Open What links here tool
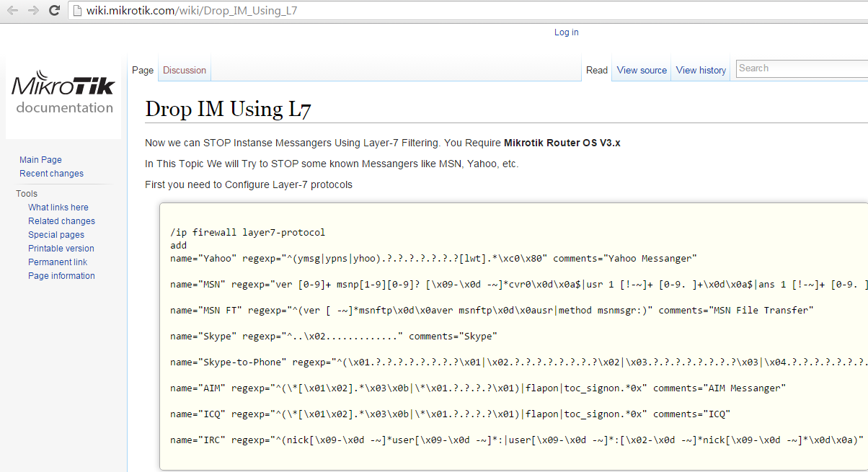The image size is (868, 472). [x=58, y=208]
